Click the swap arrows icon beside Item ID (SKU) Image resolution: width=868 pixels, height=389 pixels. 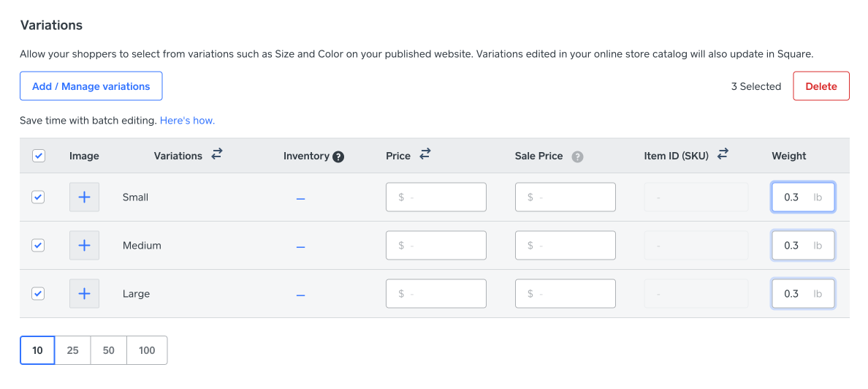723,155
